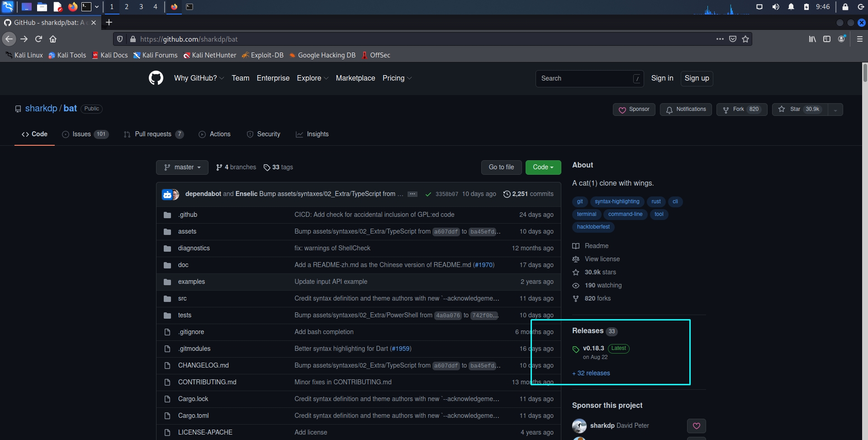Click the Sign in link

[662, 78]
